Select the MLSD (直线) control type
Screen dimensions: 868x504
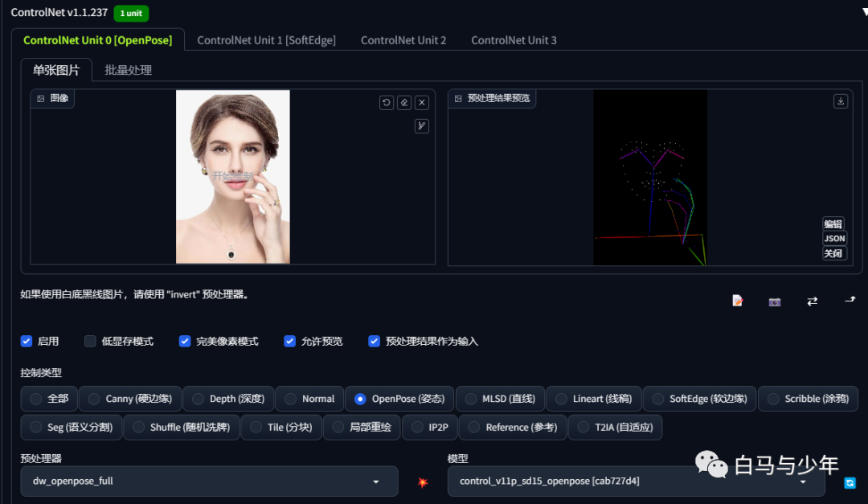pos(500,399)
